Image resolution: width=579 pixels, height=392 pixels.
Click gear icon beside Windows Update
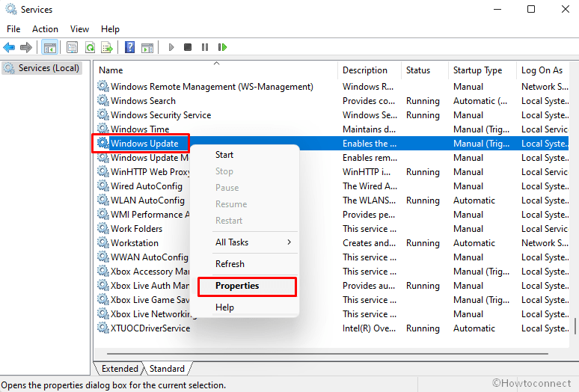point(103,143)
